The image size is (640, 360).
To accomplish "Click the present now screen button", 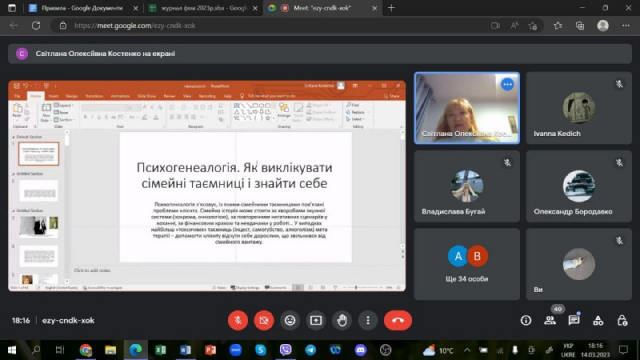I will (316, 320).
